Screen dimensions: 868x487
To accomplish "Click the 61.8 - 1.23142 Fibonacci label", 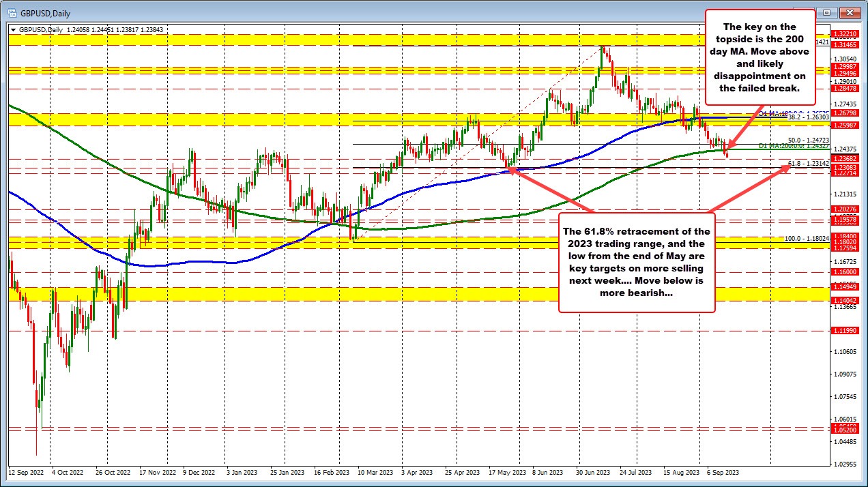I will coord(809,164).
